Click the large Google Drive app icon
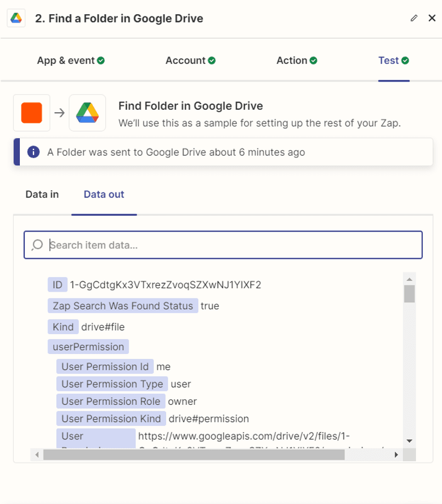 tap(87, 113)
